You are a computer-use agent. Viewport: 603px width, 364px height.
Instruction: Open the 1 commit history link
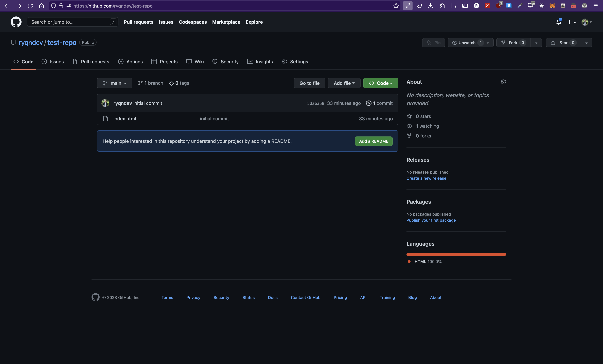(x=379, y=103)
